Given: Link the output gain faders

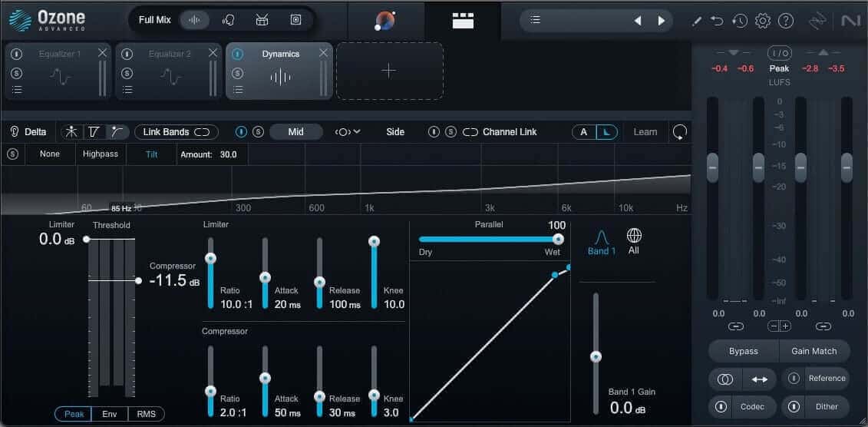Looking at the screenshot, I should click(x=823, y=326).
